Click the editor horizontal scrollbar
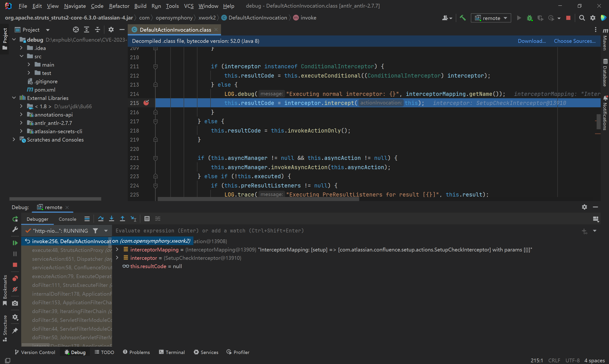This screenshot has width=609, height=364. click(258, 199)
